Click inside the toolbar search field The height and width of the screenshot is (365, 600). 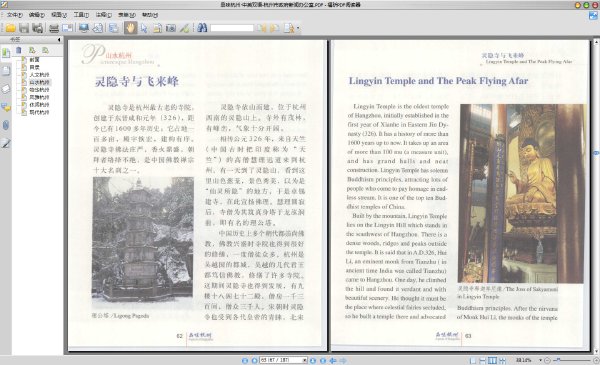point(232,28)
